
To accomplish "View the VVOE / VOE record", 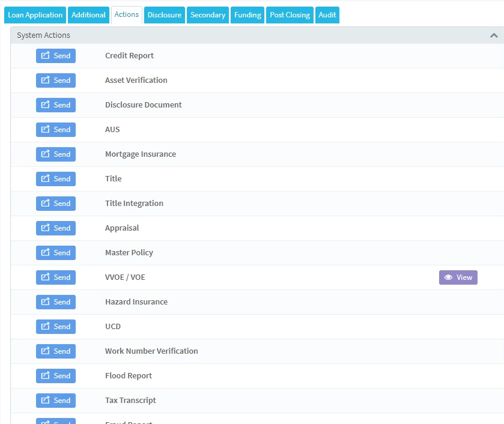I will pyautogui.click(x=458, y=277).
